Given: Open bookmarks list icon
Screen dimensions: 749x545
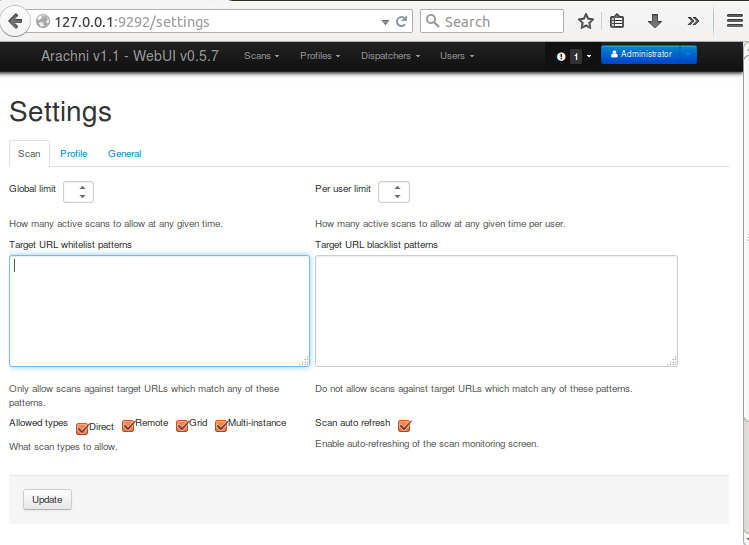Looking at the screenshot, I should [617, 21].
